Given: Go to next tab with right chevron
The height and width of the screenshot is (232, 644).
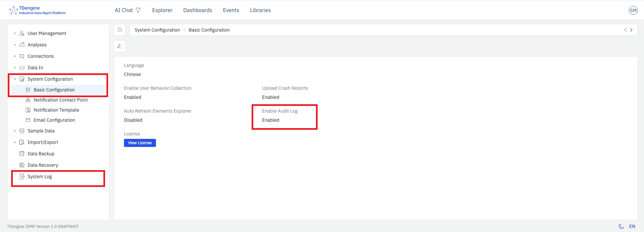Looking at the screenshot, I should click(631, 30).
